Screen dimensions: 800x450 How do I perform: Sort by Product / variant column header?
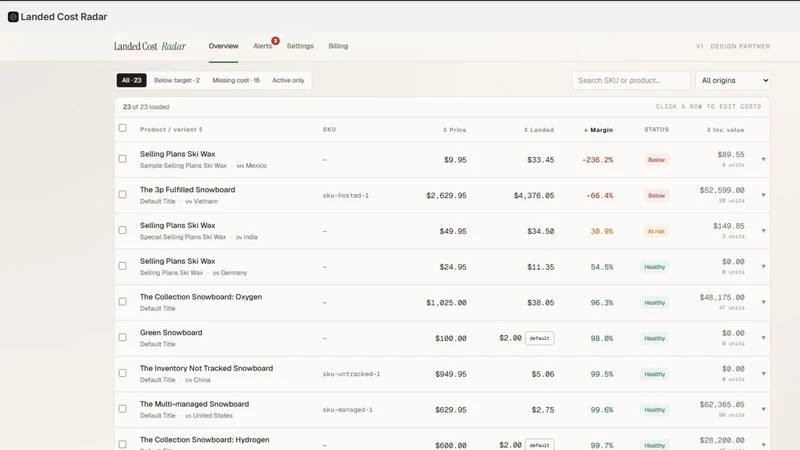click(x=171, y=130)
